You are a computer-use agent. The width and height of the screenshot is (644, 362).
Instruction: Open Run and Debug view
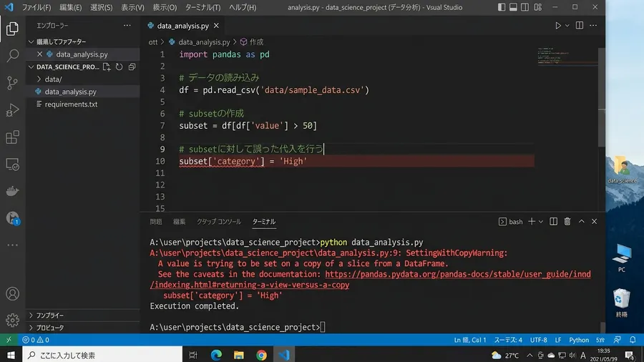point(12,110)
